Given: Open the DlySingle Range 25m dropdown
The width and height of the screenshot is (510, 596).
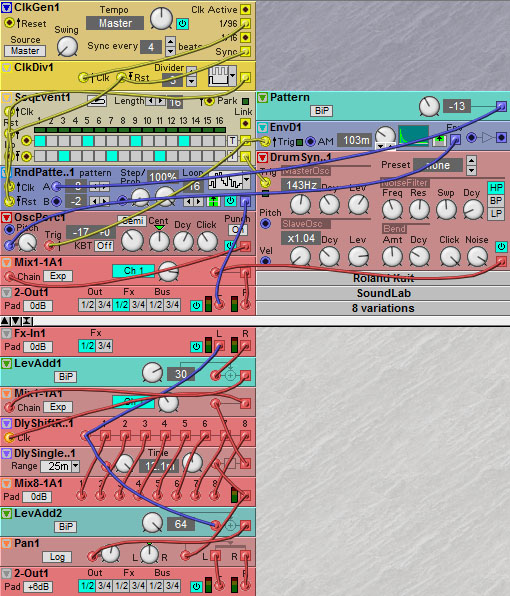Looking at the screenshot, I should [x=75, y=466].
